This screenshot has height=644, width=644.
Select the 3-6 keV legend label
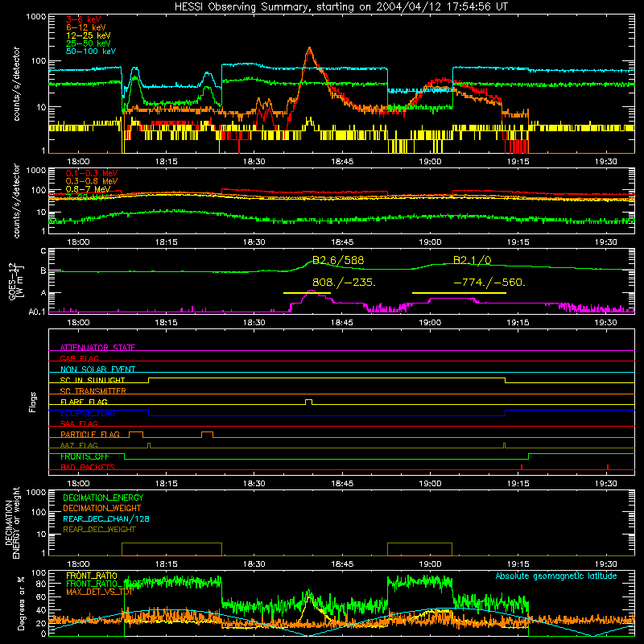click(84, 19)
